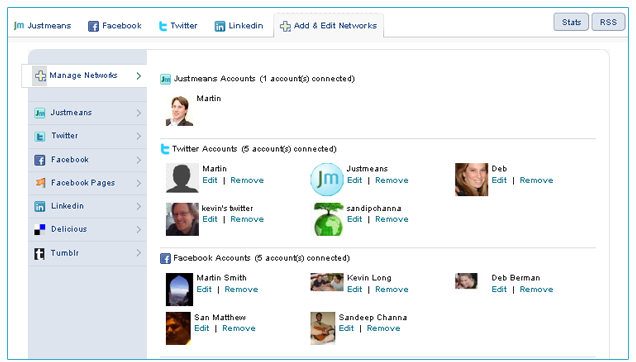Click the Twitter bird icon in top tab
636x362 pixels.
pyautogui.click(x=163, y=26)
